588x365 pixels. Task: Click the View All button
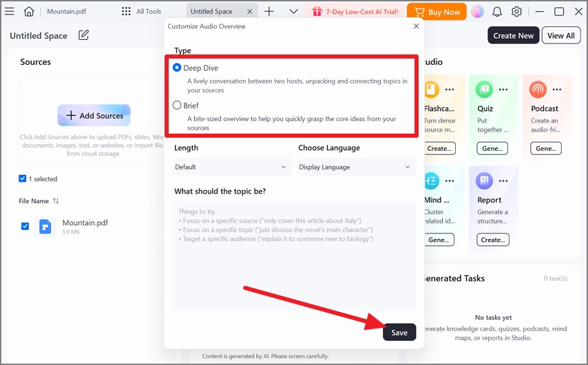coord(561,35)
